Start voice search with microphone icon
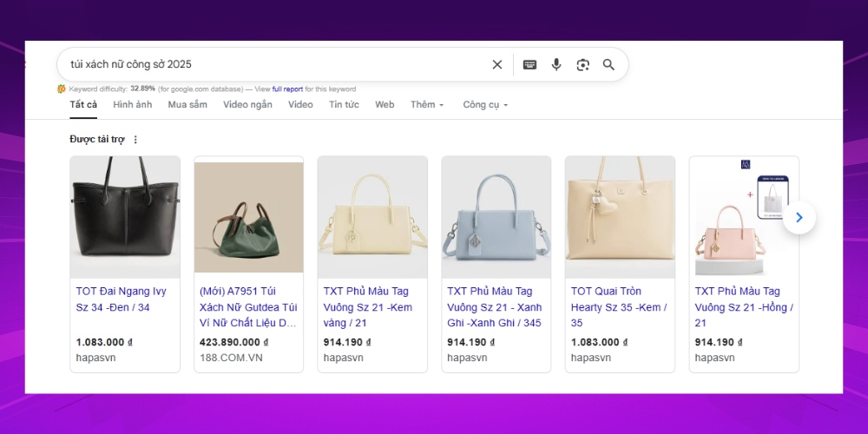 [x=556, y=64]
